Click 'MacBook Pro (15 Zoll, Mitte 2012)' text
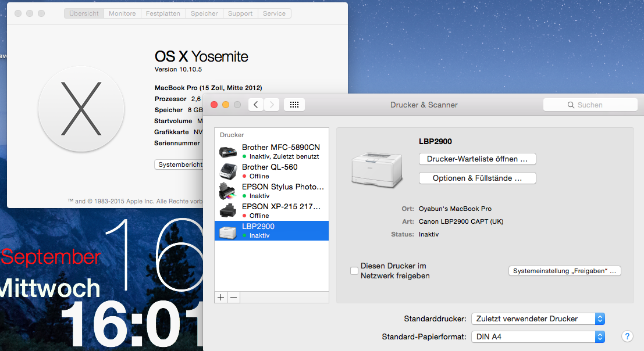 click(x=208, y=88)
